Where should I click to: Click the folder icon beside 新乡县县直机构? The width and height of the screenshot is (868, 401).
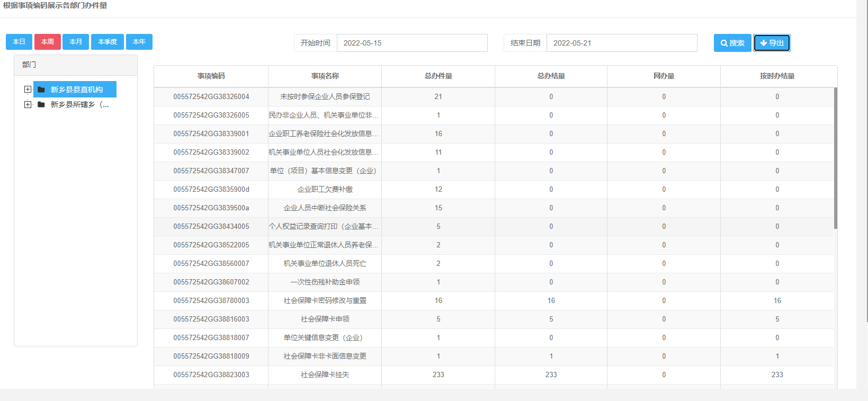41,90
